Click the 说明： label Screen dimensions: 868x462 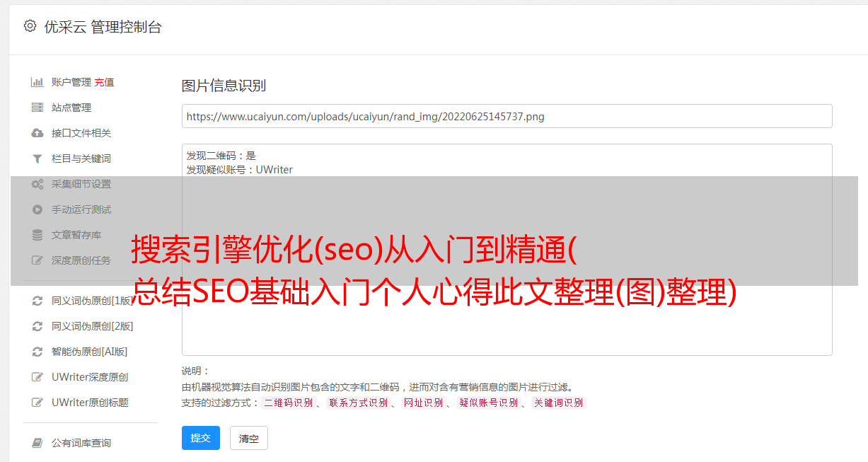(196, 371)
